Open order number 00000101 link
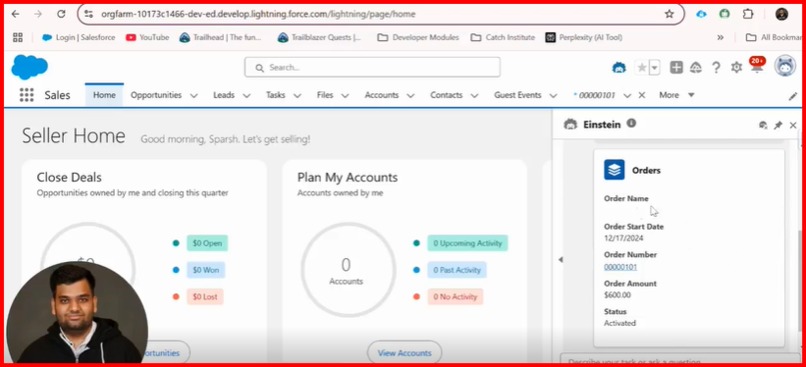Image resolution: width=806 pixels, height=367 pixels. tap(620, 267)
